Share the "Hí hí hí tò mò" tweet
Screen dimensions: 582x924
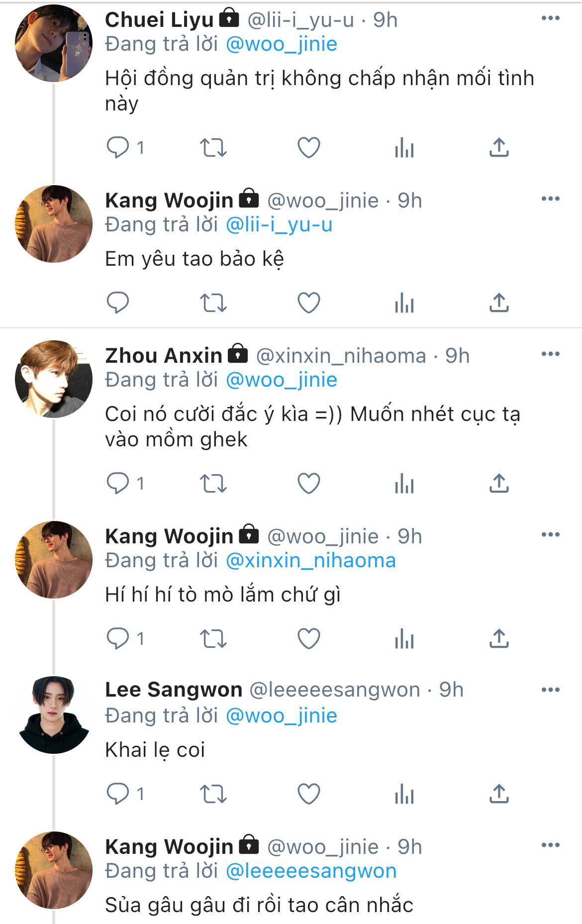coord(499,639)
